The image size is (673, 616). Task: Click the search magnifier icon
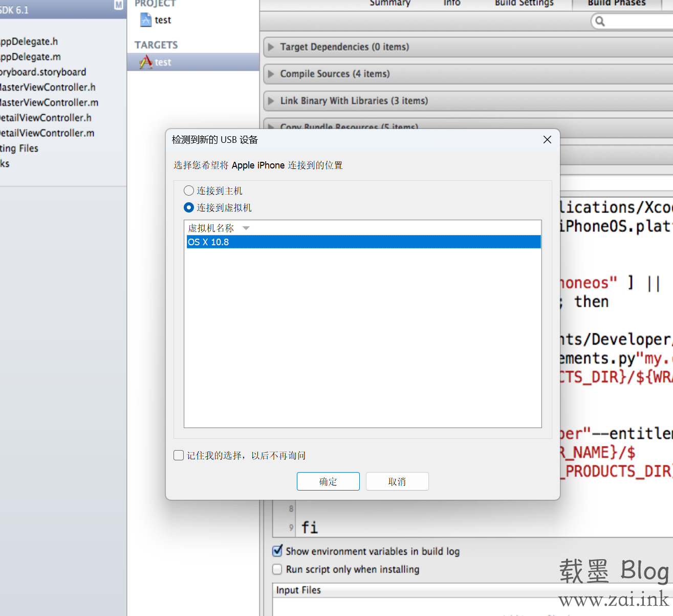[600, 21]
